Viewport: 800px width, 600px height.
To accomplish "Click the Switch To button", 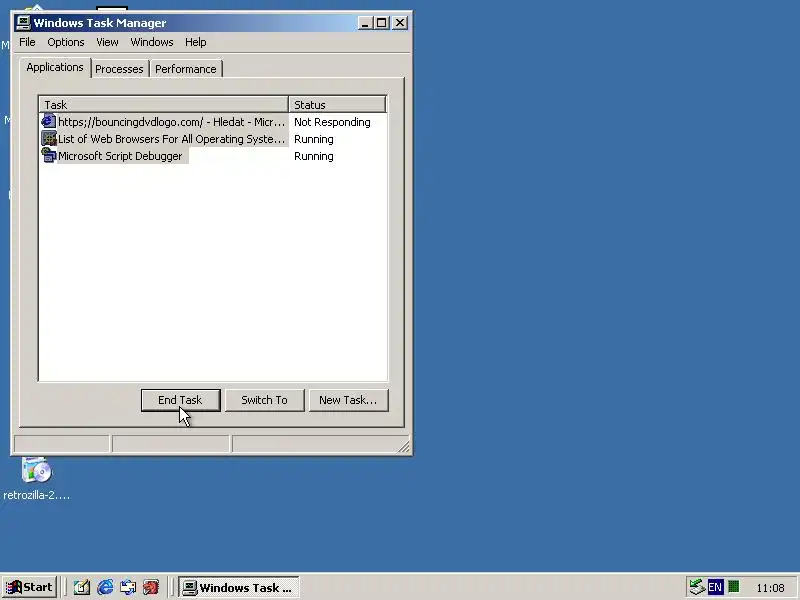I will click(x=264, y=400).
